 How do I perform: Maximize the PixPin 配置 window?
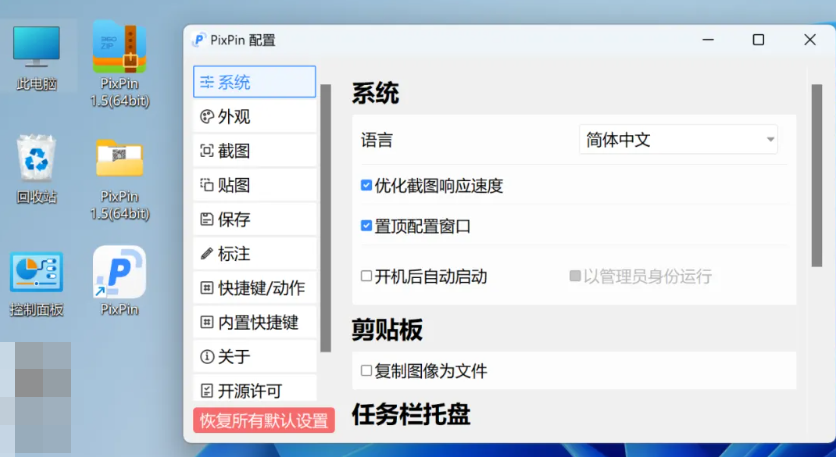point(758,40)
